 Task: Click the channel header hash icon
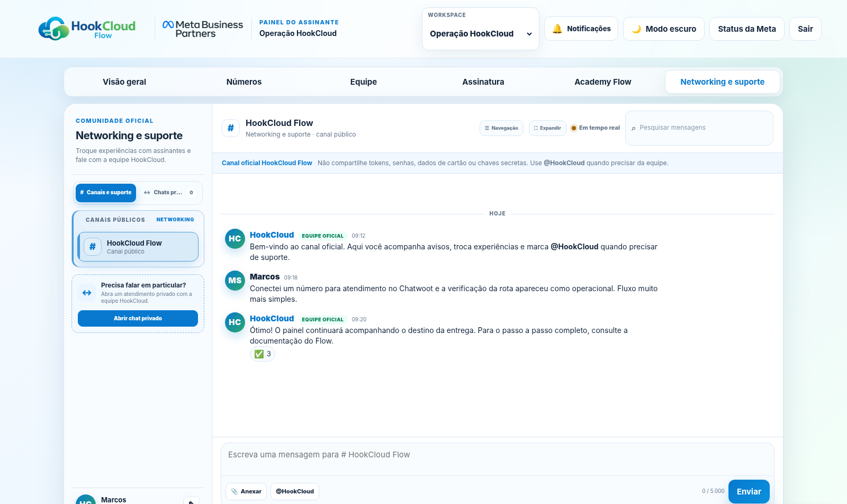point(231,128)
